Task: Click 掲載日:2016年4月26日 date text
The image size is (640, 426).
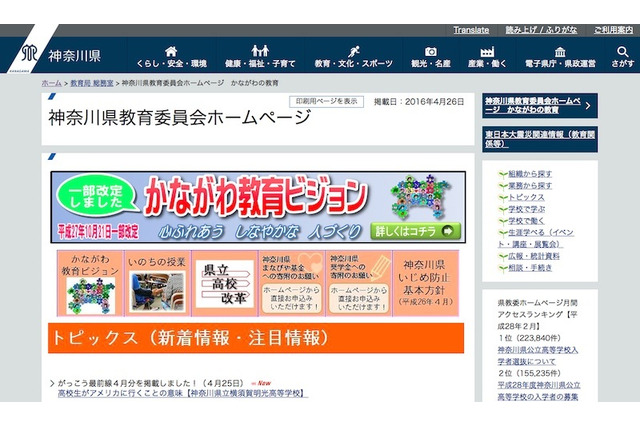Action: tap(419, 102)
